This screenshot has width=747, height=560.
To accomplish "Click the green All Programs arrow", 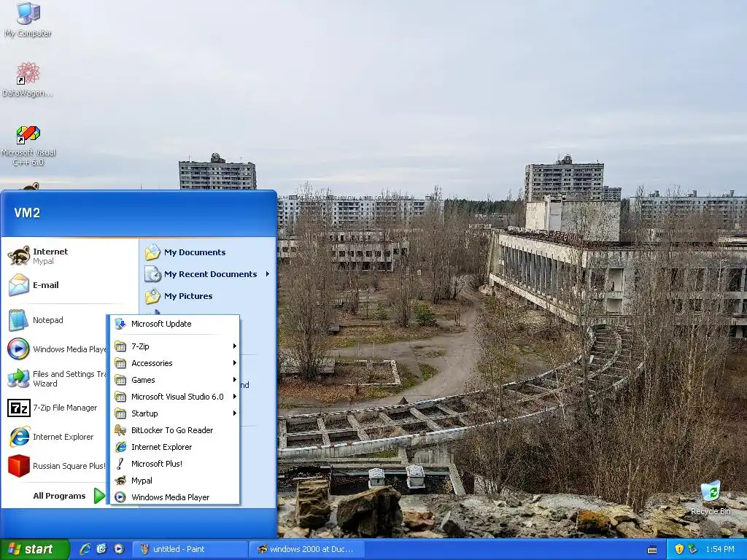I will (98, 496).
